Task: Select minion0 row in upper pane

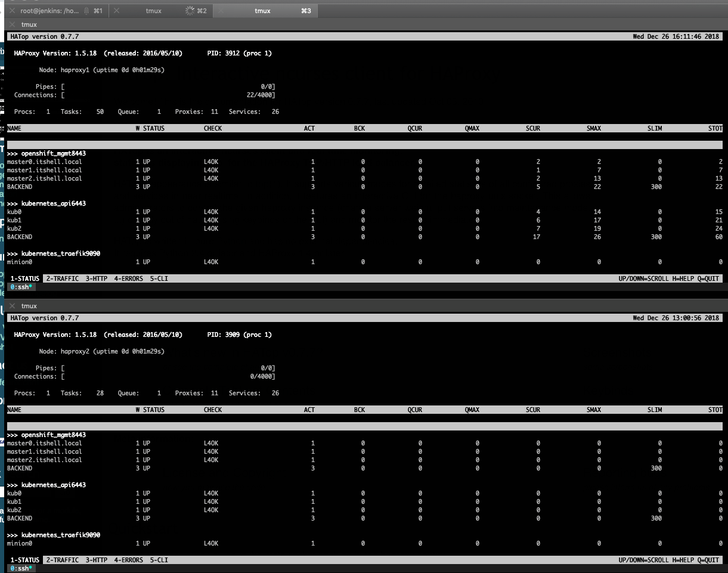Action: click(364, 262)
